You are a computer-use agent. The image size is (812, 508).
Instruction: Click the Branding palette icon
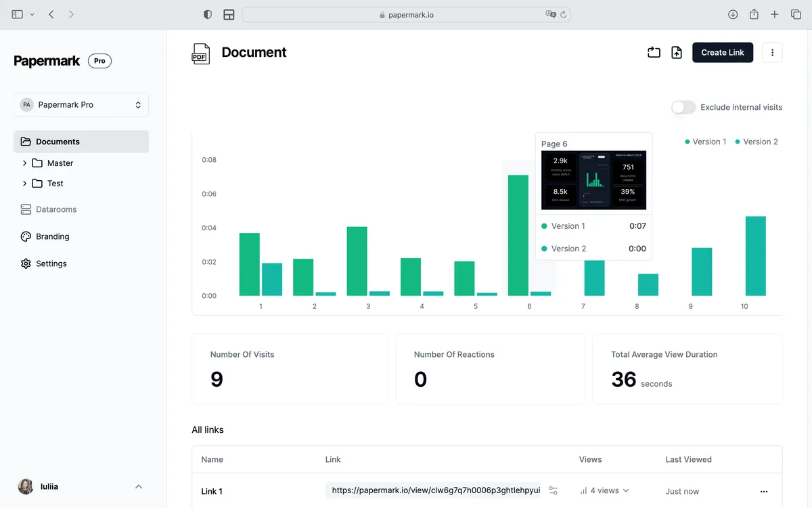click(26, 236)
